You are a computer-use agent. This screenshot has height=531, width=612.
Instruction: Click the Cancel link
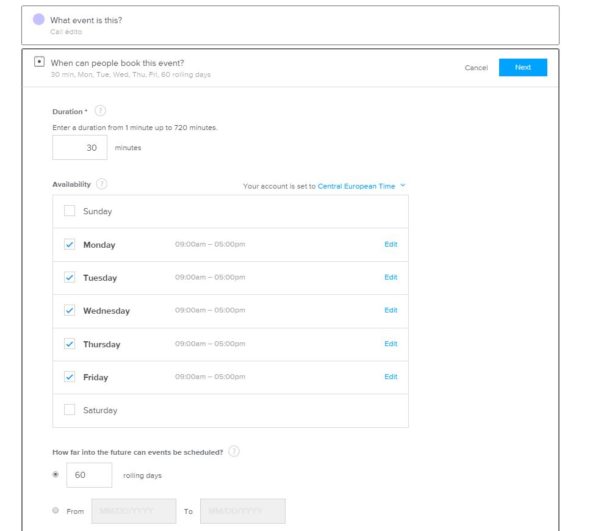pos(476,67)
